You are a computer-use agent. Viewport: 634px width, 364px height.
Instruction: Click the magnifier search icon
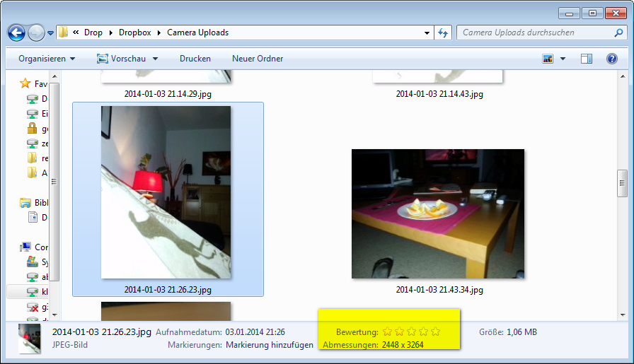pyautogui.click(x=618, y=33)
